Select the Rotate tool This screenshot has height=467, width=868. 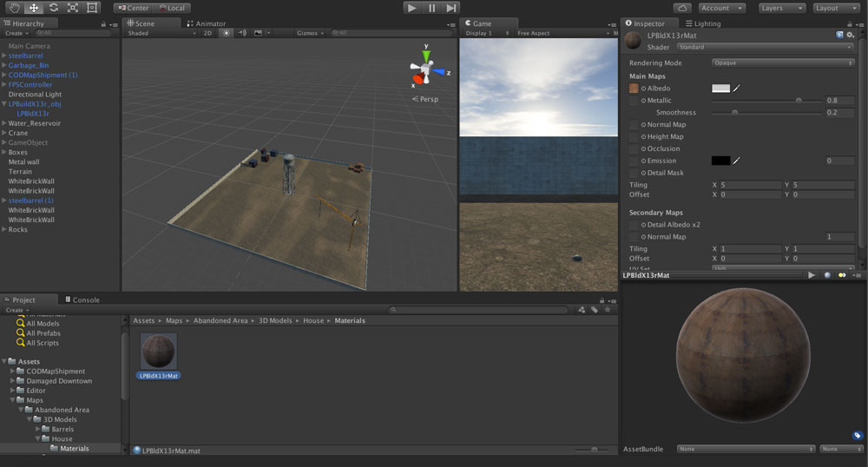coord(53,8)
